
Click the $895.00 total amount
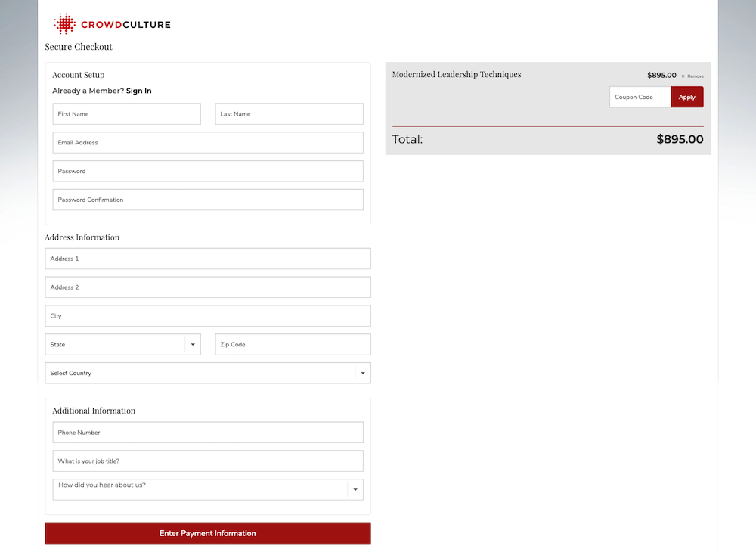click(x=680, y=139)
